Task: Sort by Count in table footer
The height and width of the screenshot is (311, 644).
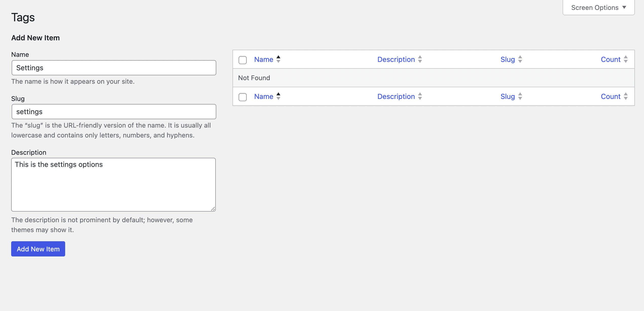Action: [611, 96]
